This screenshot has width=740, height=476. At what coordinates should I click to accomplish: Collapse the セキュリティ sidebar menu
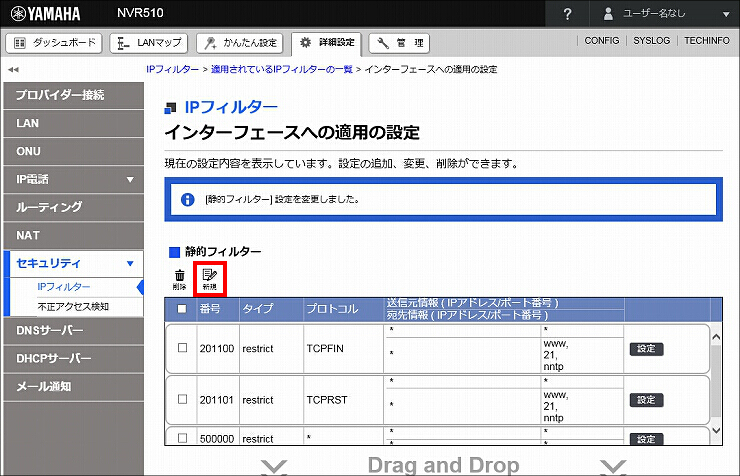74,263
